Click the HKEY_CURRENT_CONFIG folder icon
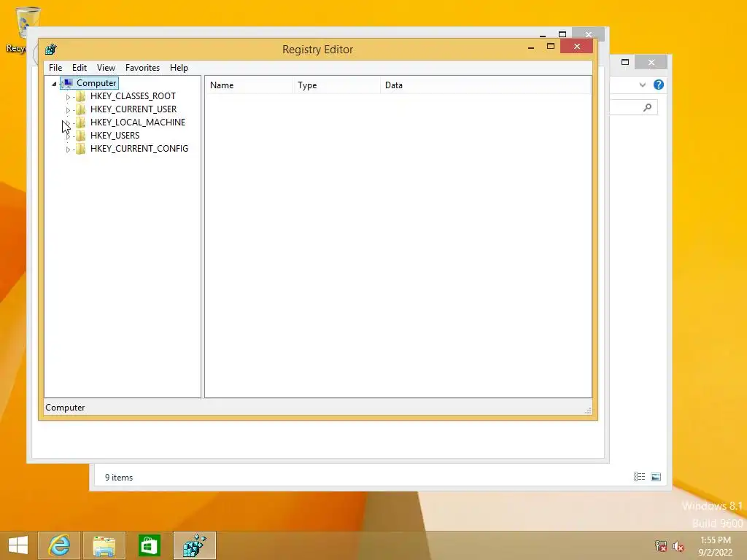 pos(81,149)
